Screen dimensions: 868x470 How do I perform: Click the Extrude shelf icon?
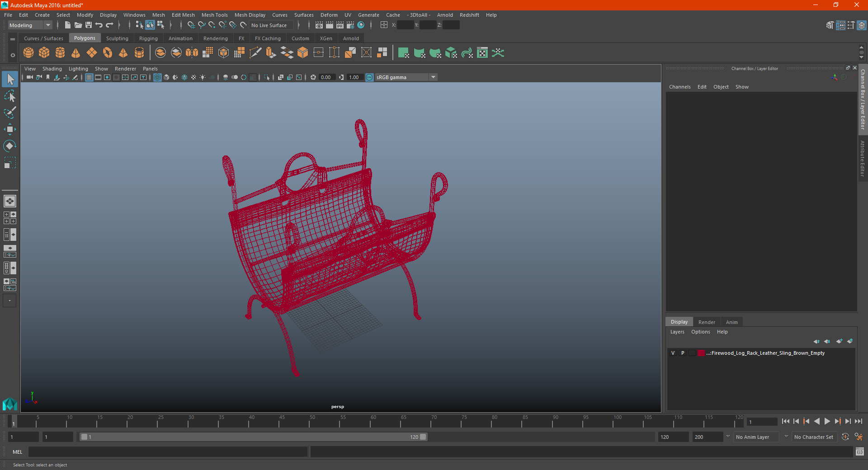click(271, 53)
